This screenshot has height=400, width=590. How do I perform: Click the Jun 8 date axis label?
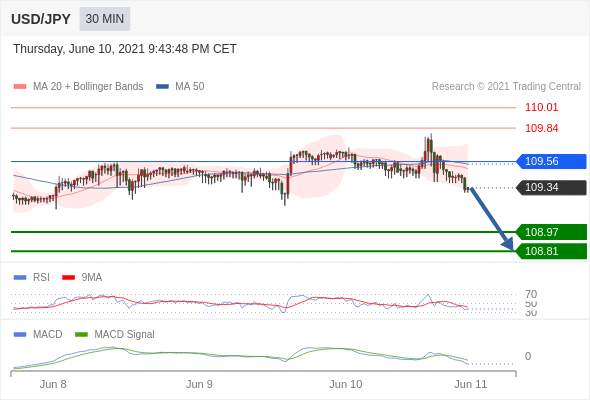click(53, 384)
